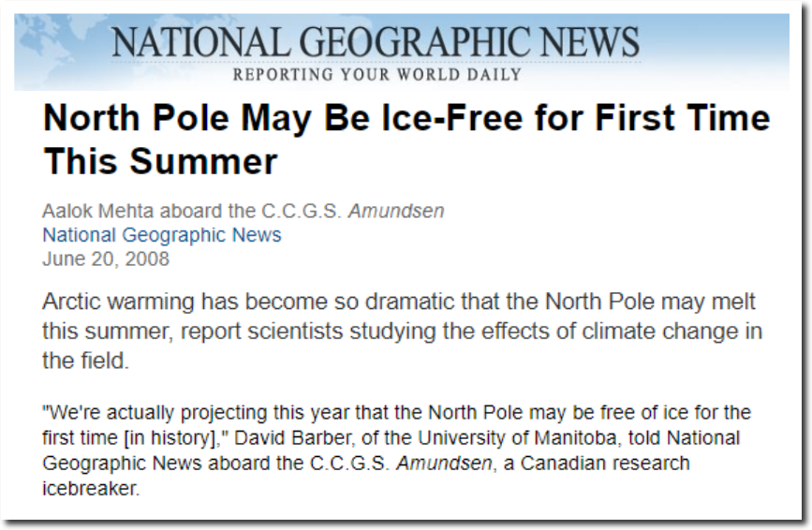
Task: Click the lead paragraph about Arctic warming
Action: pos(402,331)
